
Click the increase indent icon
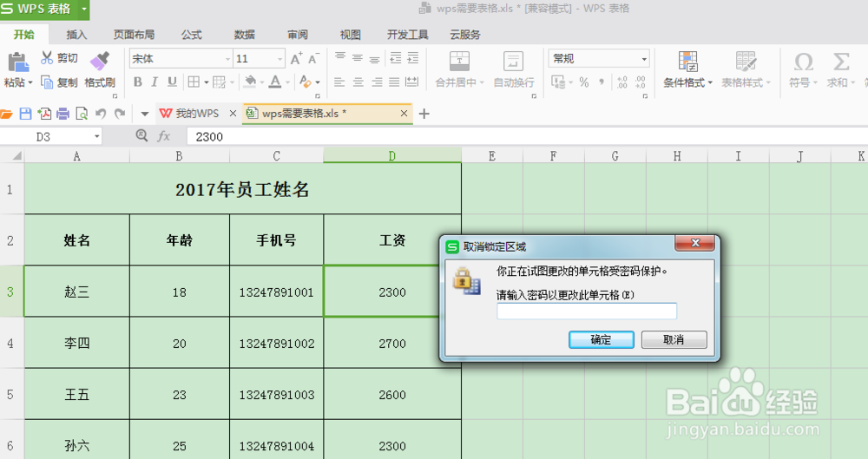(413, 57)
